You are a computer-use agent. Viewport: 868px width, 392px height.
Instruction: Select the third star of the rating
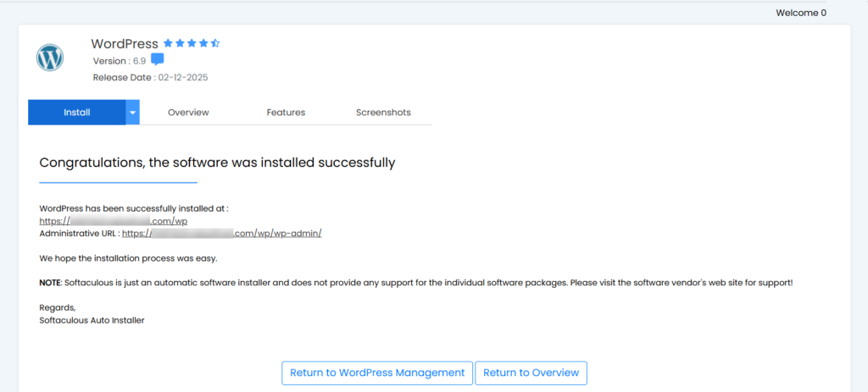click(x=192, y=43)
